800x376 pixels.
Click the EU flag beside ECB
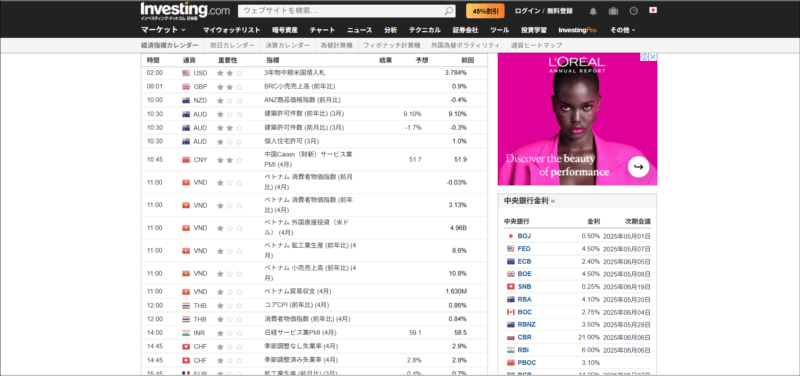[510, 261]
